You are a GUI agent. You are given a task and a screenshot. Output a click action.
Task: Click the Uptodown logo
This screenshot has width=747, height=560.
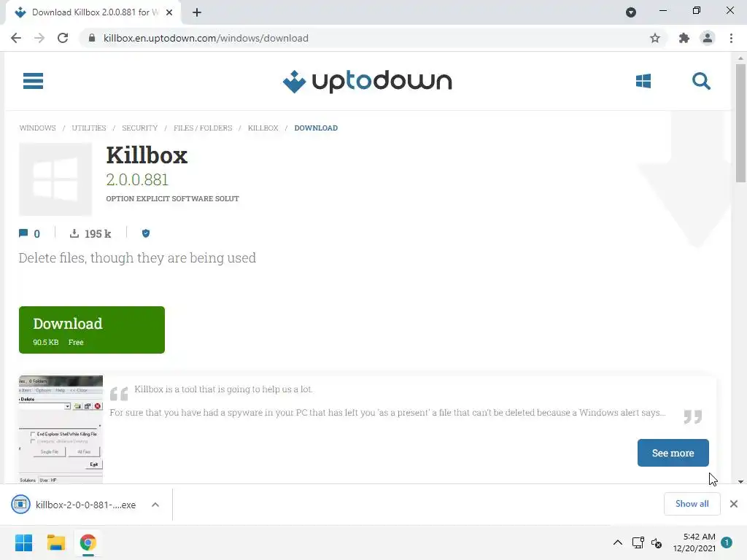click(x=367, y=82)
